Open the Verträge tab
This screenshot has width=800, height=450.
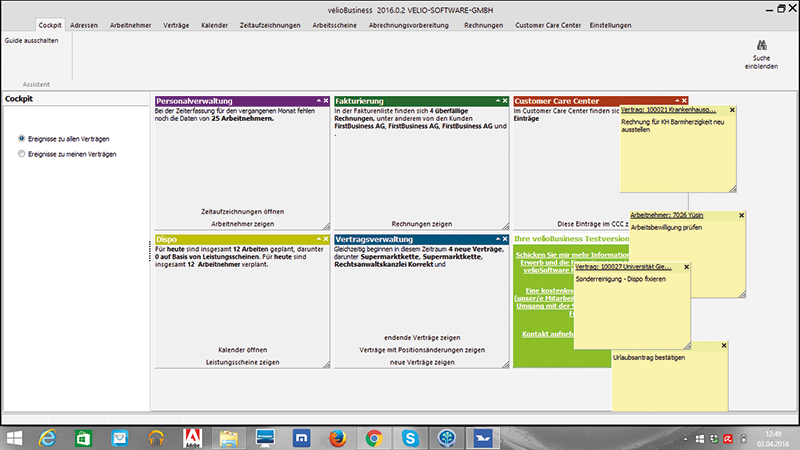click(176, 25)
